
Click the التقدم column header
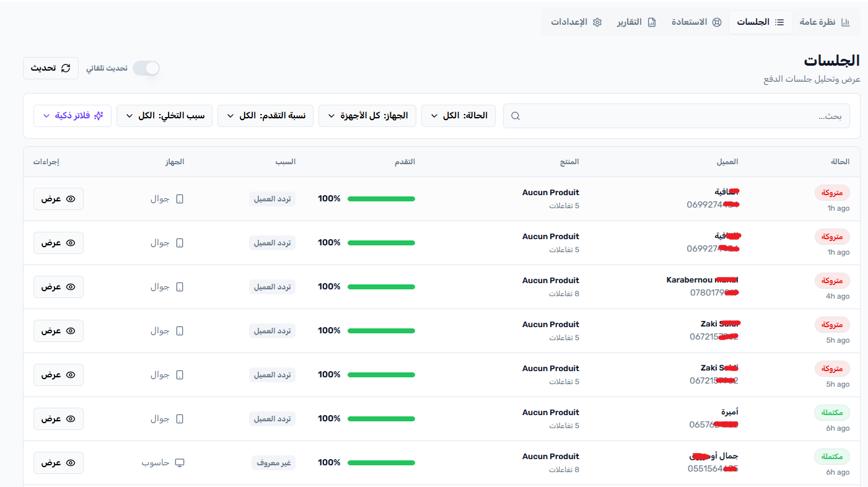(x=405, y=162)
